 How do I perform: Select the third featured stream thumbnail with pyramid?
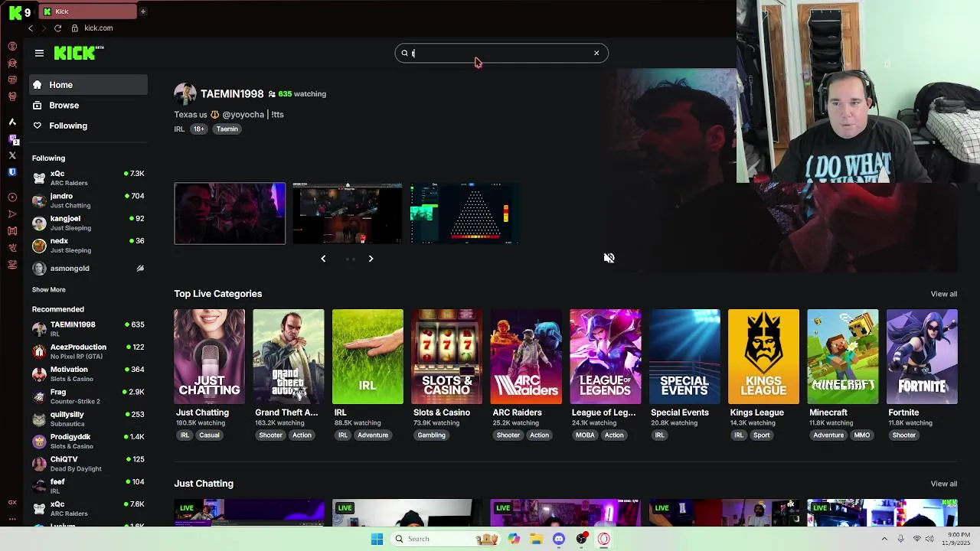[465, 214]
